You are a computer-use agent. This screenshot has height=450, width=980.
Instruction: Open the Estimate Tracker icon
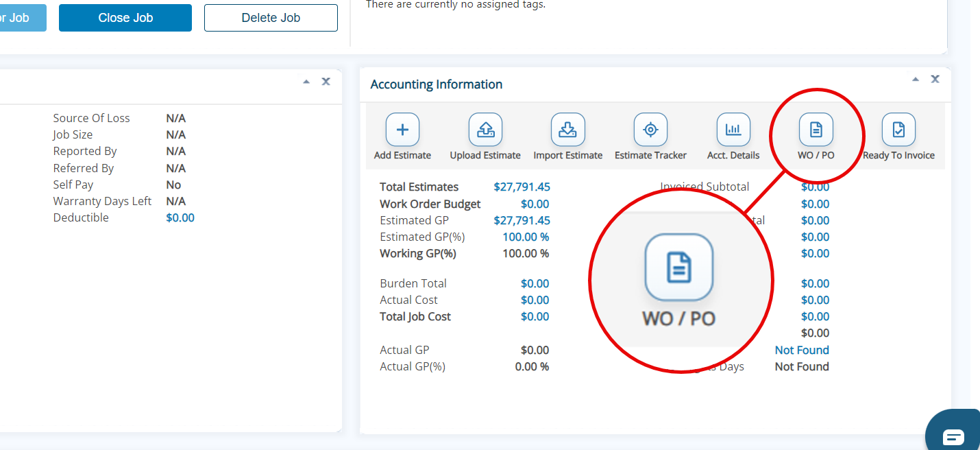(651, 130)
